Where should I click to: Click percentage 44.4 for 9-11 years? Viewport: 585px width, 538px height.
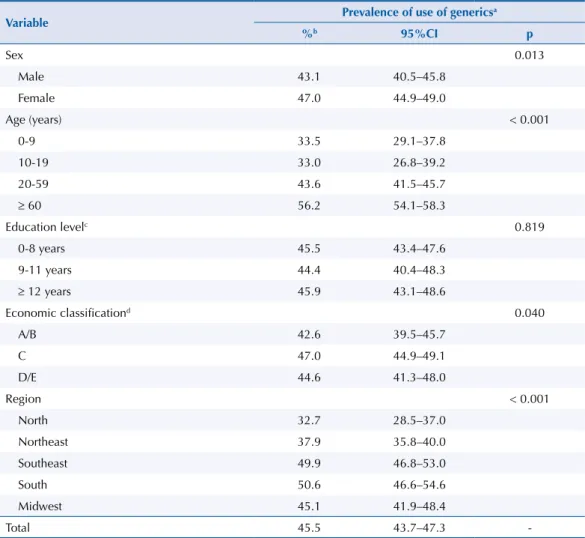[x=309, y=270]
